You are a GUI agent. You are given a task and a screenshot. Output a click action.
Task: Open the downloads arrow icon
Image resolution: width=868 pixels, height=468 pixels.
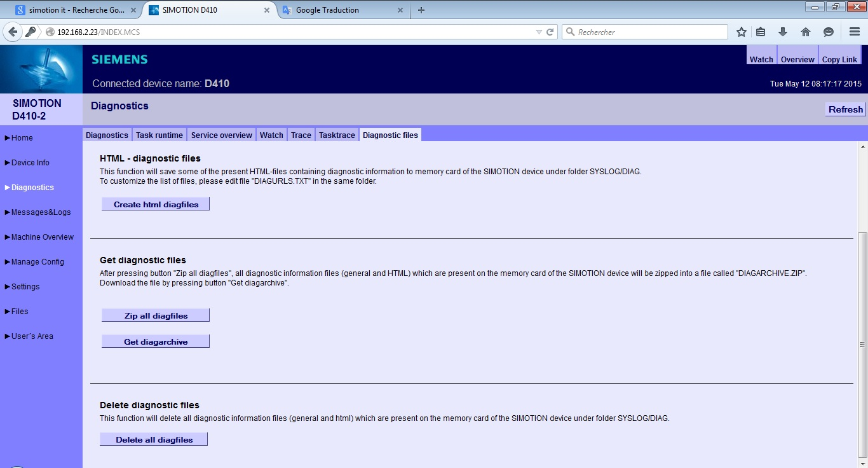pyautogui.click(x=783, y=32)
